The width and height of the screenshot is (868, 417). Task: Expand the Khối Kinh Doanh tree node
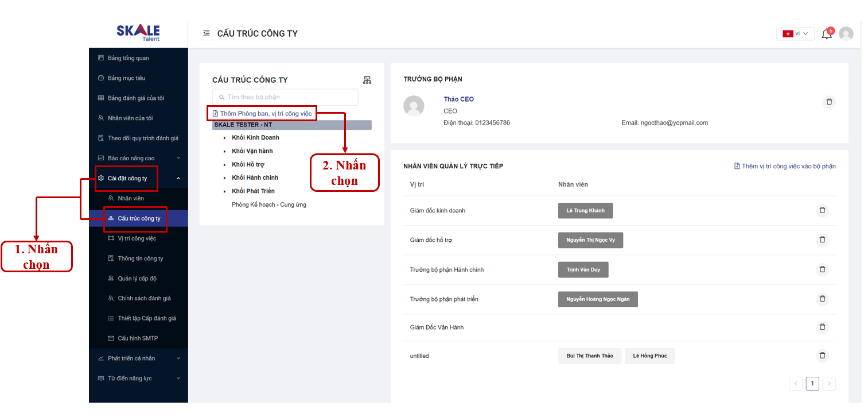225,138
